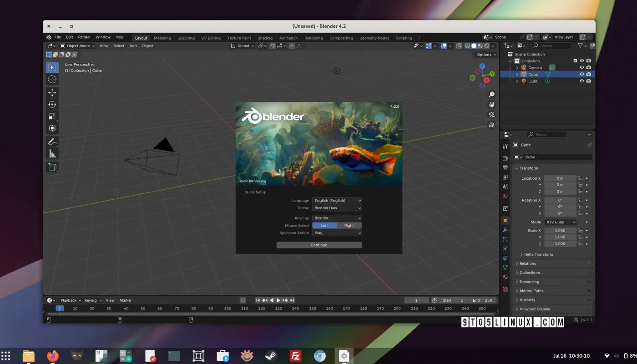Switch to solid viewport shading
637x364 pixels.
click(474, 46)
